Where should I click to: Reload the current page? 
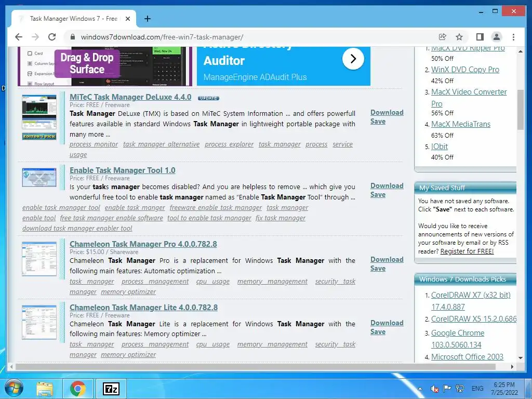(x=52, y=37)
